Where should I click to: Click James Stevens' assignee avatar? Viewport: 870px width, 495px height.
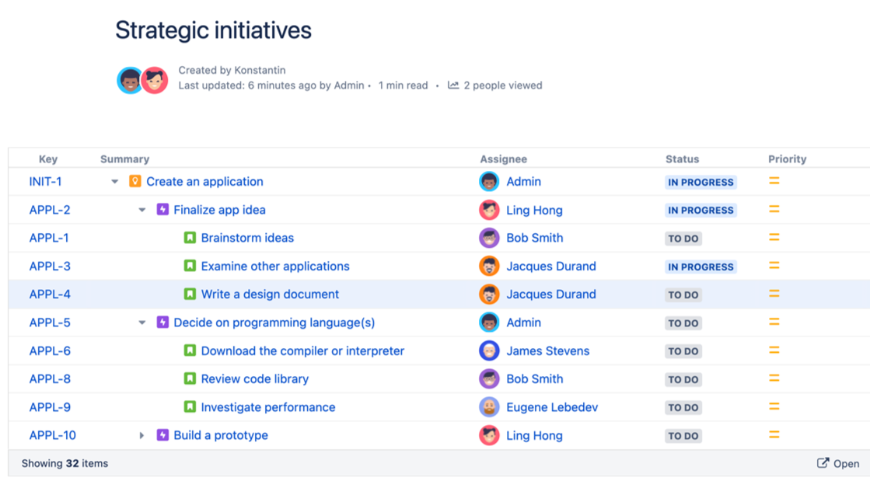click(x=489, y=351)
